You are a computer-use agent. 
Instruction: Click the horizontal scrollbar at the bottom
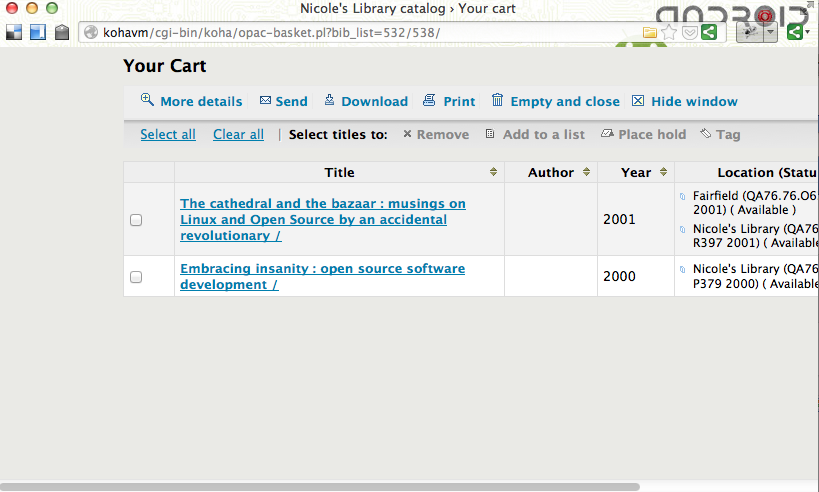coord(320,487)
